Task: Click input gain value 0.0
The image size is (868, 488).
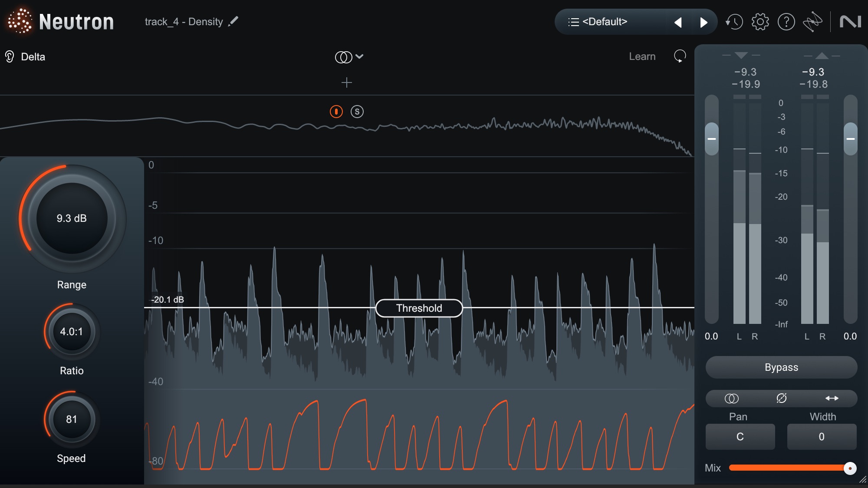Action: (711, 336)
